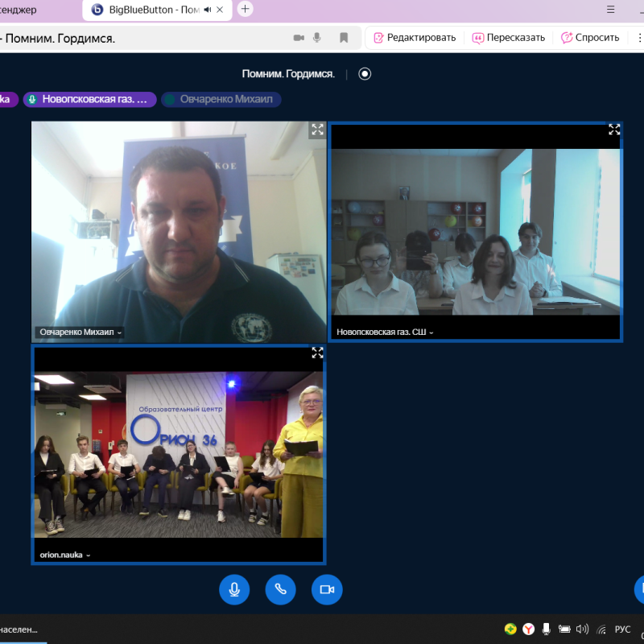
Task: Fullscreen Овчаренко Михаил's video tile
Action: tap(317, 130)
